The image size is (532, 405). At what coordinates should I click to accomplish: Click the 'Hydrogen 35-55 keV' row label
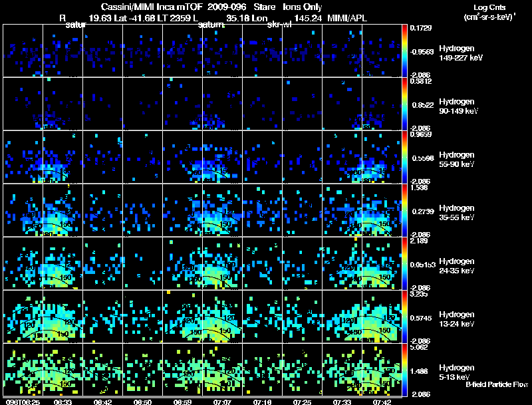coord(457,213)
